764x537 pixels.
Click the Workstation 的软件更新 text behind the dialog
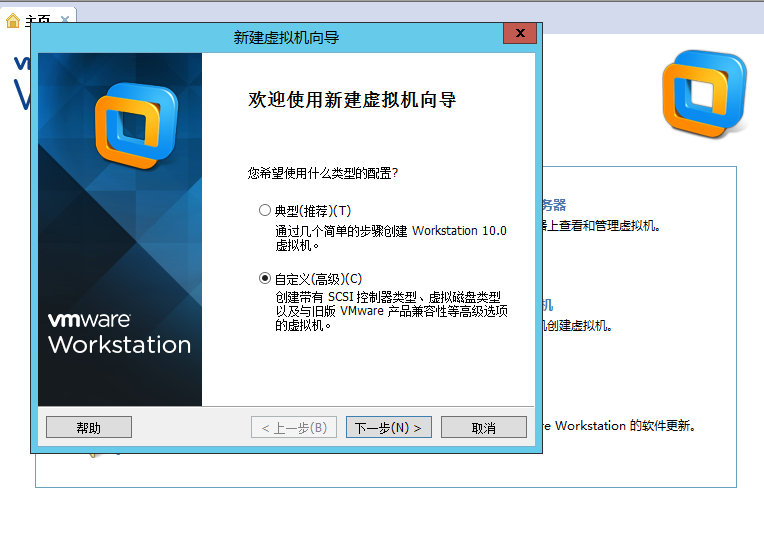(625, 425)
